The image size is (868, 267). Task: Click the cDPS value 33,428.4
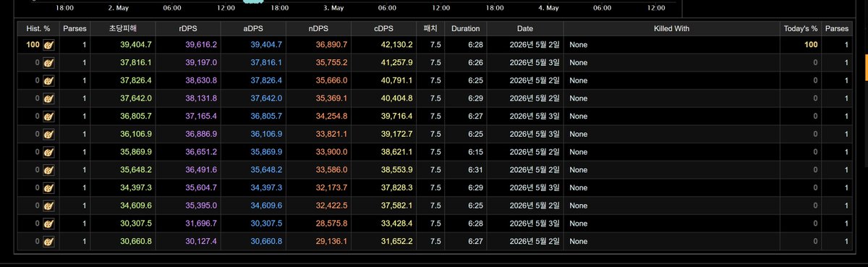[x=397, y=224]
